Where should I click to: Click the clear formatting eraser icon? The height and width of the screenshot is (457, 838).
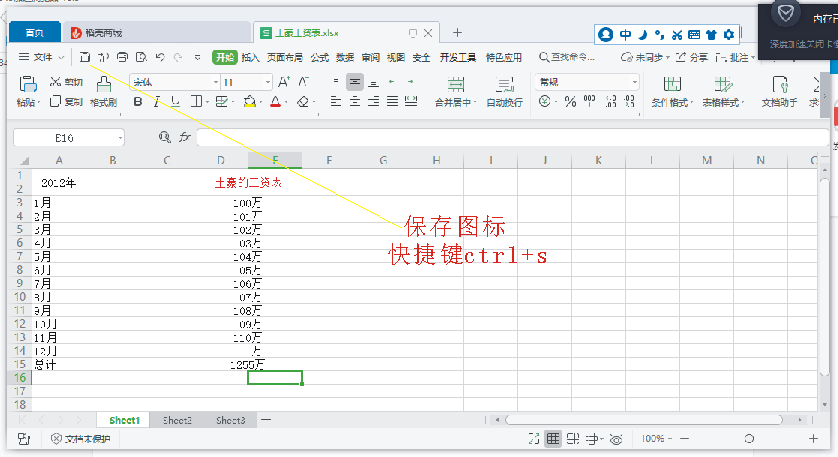[303, 101]
